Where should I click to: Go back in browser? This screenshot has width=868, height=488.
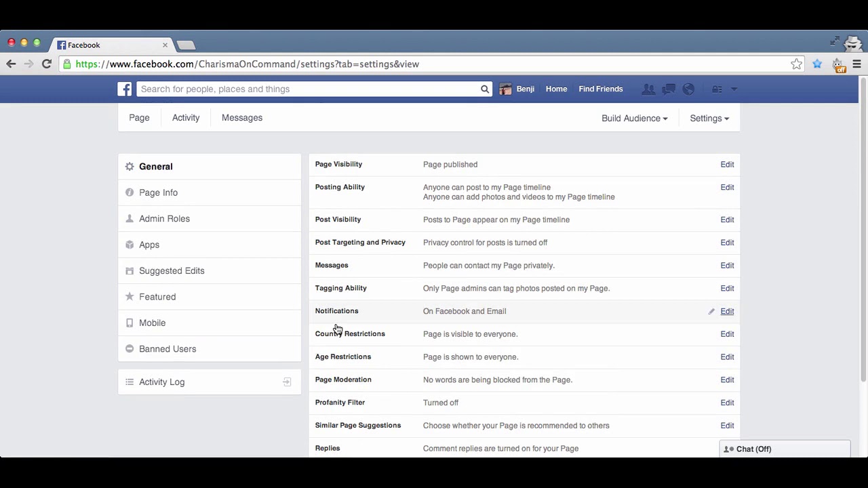(x=11, y=64)
